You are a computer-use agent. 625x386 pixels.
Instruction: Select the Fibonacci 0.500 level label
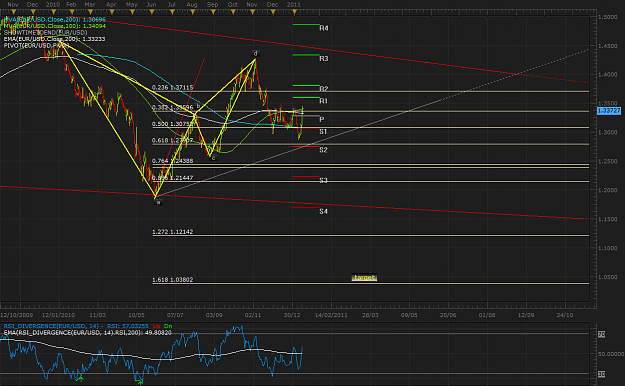[173, 124]
